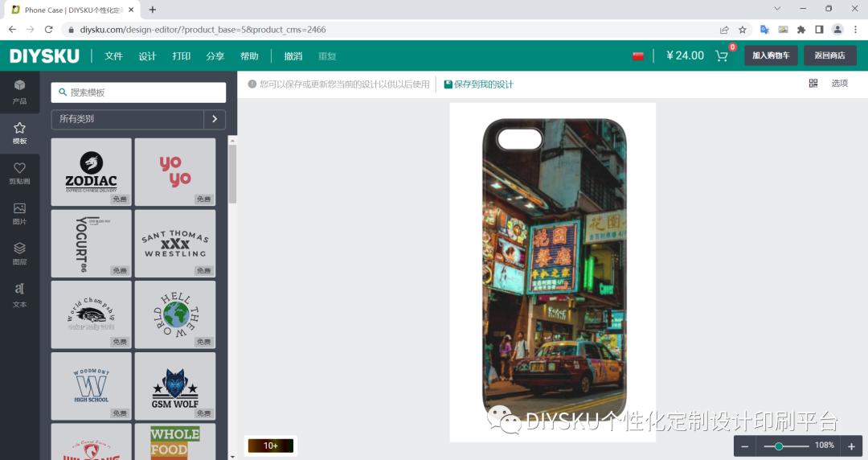This screenshot has width=868, height=460.
Task: Click the 108% zoom value
Action: (825, 445)
